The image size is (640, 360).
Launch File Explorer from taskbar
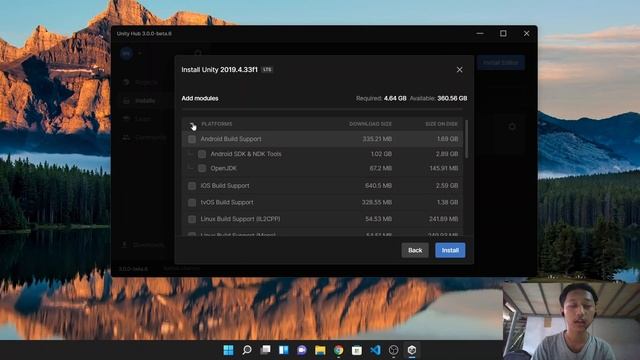(x=320, y=350)
